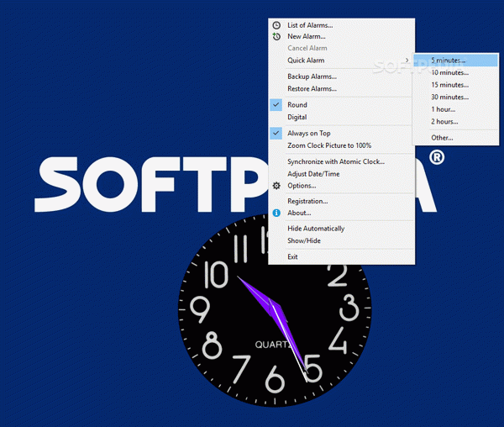Select Exit from the context menu

[x=292, y=257]
